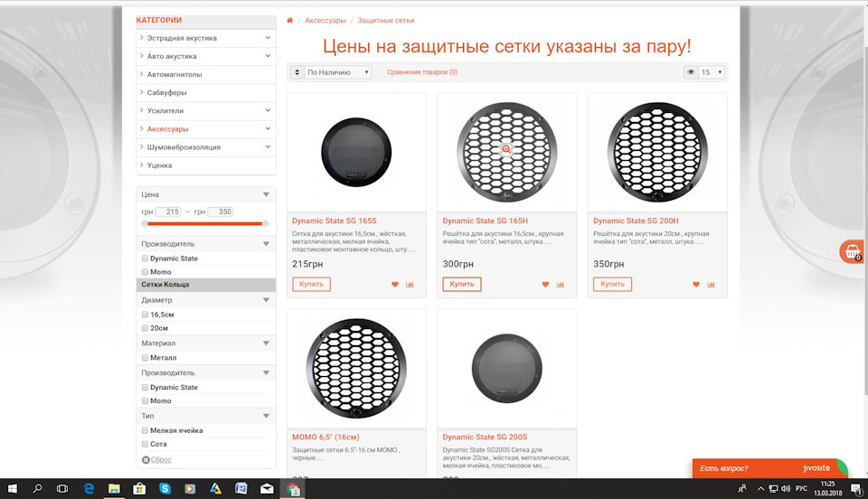Launch Edge browser from taskbar

pos(89,488)
